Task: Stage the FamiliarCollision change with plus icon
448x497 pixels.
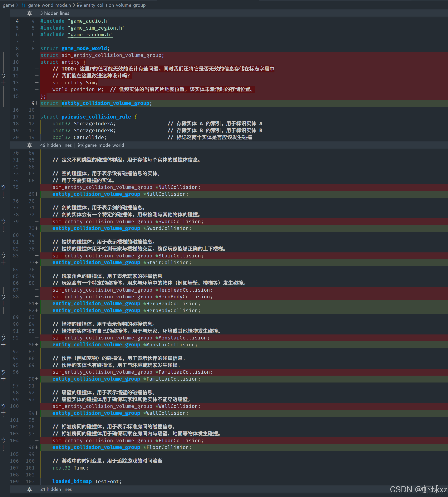Action: click(x=3, y=379)
